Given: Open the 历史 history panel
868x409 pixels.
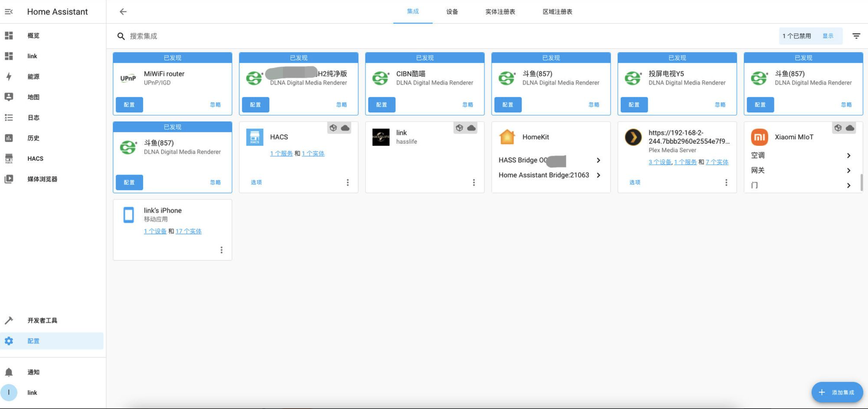Looking at the screenshot, I should coord(52,138).
